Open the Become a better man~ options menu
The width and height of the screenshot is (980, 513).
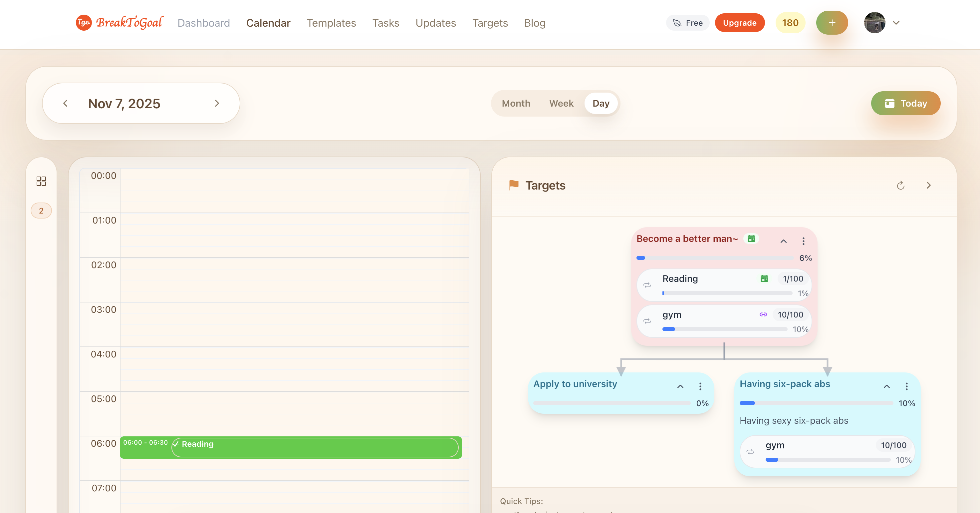(803, 241)
